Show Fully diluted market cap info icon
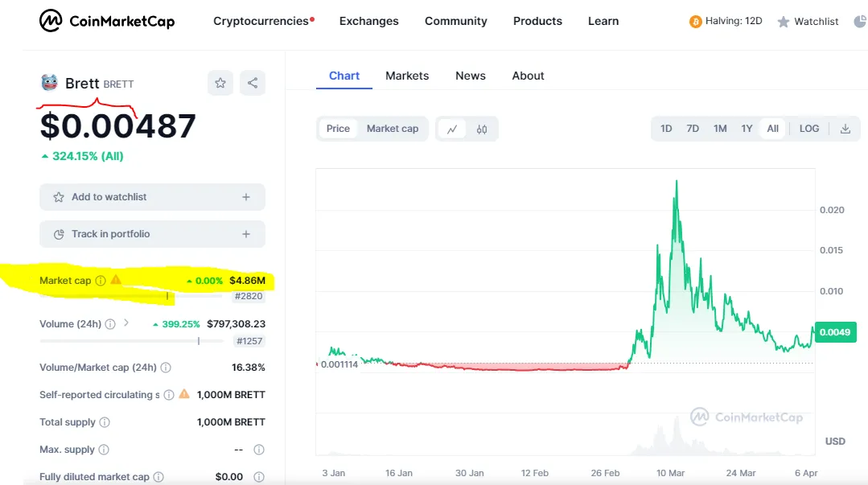 coord(158,477)
